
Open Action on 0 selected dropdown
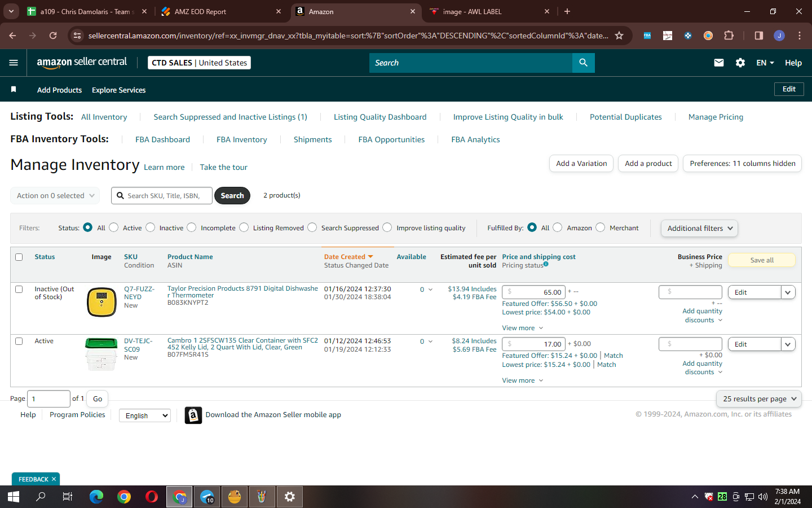click(55, 196)
